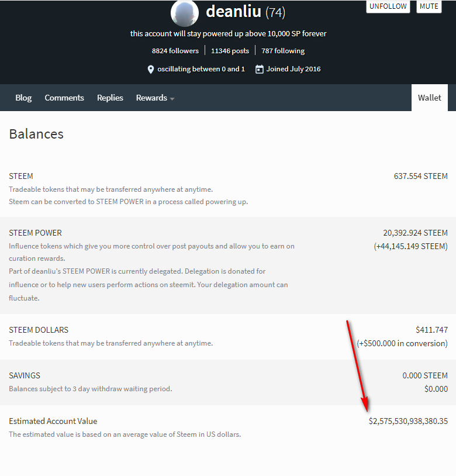
Task: Click the +$500.000 in conversion text
Action: tap(402, 343)
